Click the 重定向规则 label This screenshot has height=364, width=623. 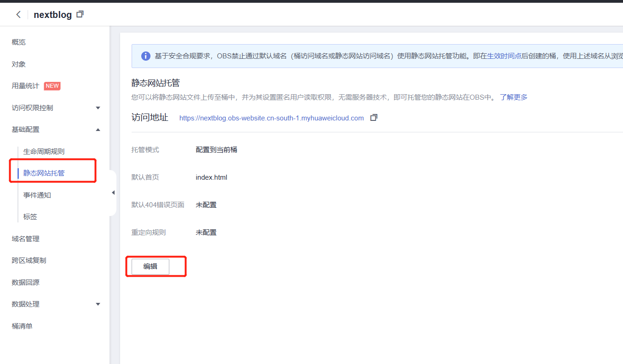[x=149, y=233]
